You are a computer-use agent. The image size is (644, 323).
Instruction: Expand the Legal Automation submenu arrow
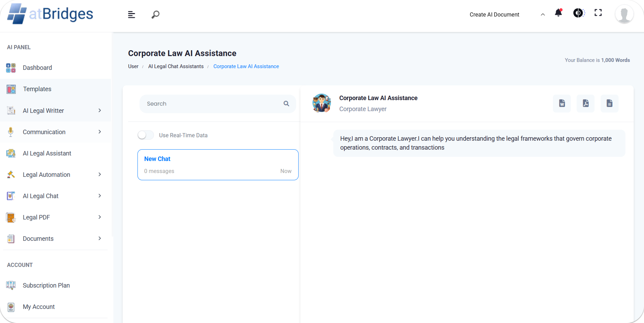[x=99, y=174]
